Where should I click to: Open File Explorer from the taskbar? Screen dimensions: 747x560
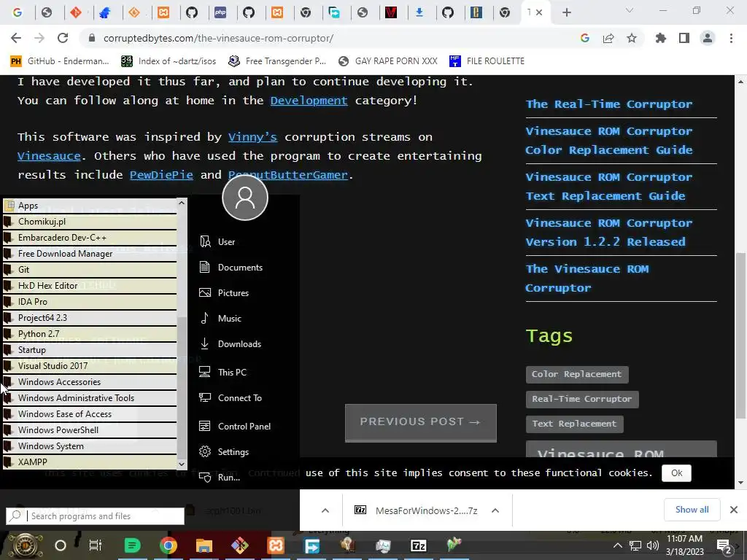click(x=204, y=545)
